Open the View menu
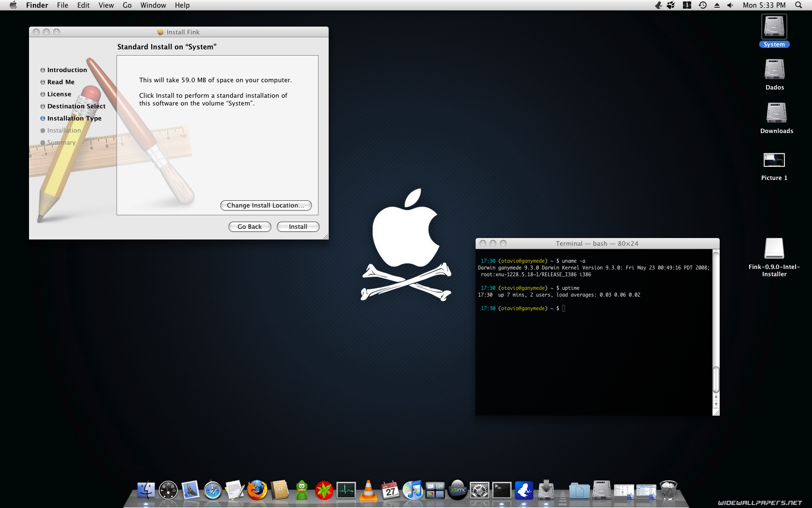Viewport: 812px width, 508px height. [x=106, y=5]
